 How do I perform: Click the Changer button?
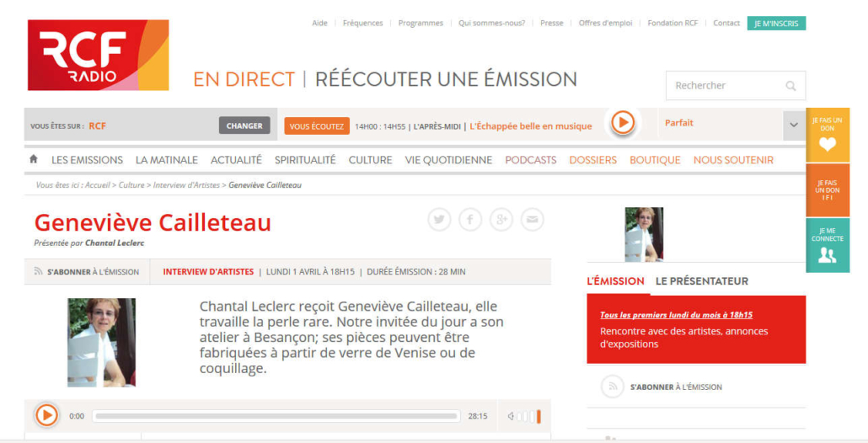244,125
